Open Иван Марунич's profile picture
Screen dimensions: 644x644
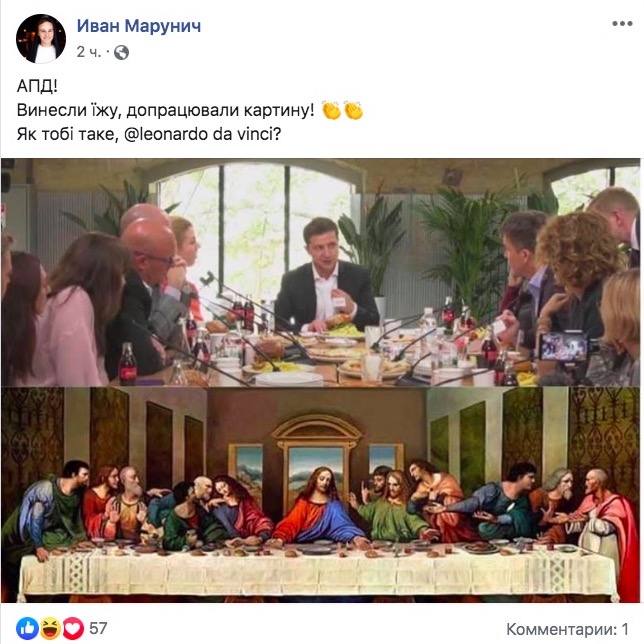41,38
